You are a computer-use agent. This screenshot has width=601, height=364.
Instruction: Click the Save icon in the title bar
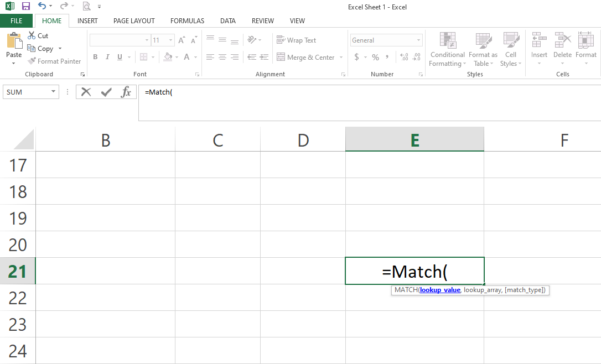tap(25, 6)
